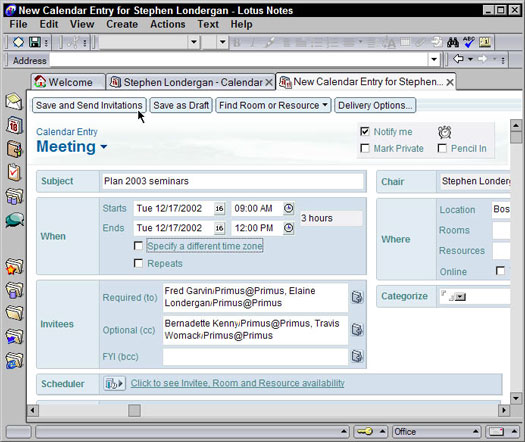Open address picker for Required invitees

tap(357, 297)
